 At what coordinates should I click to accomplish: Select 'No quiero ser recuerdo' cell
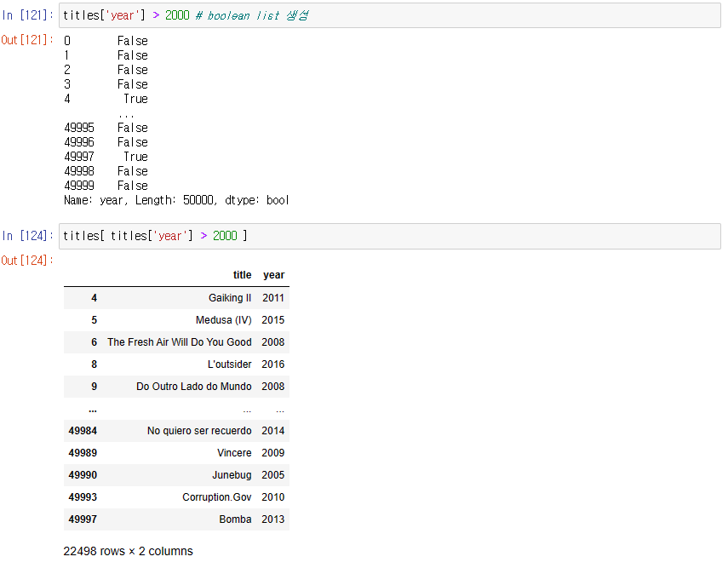(199, 431)
